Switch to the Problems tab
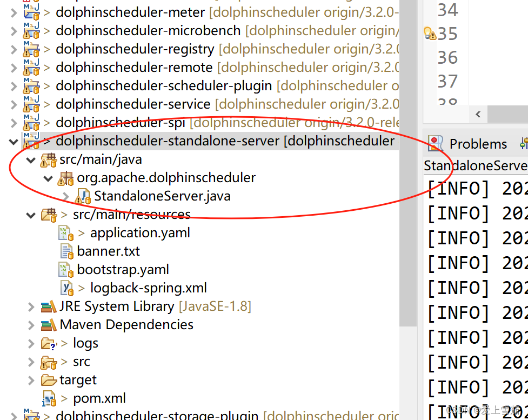 [x=478, y=143]
